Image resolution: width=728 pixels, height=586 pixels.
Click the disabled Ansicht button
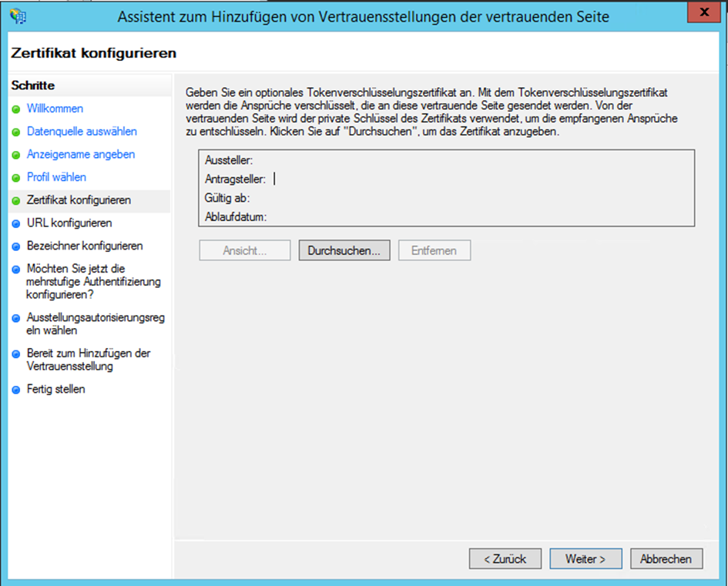[244, 249]
